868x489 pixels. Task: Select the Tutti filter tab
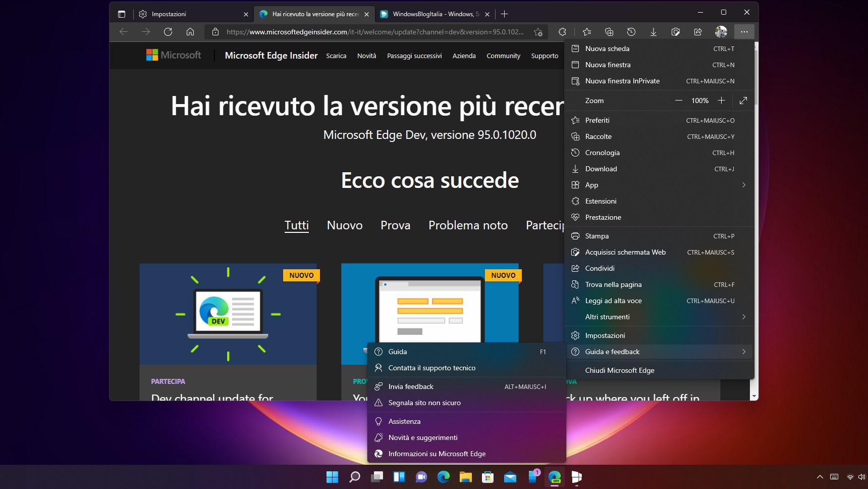point(297,225)
